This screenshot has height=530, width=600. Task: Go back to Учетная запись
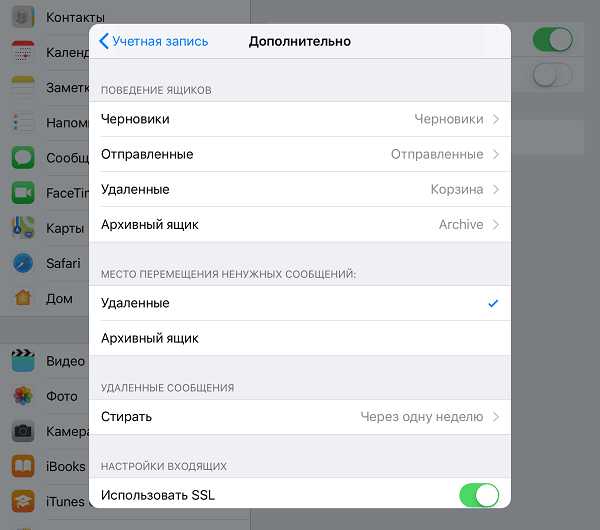coord(153,41)
